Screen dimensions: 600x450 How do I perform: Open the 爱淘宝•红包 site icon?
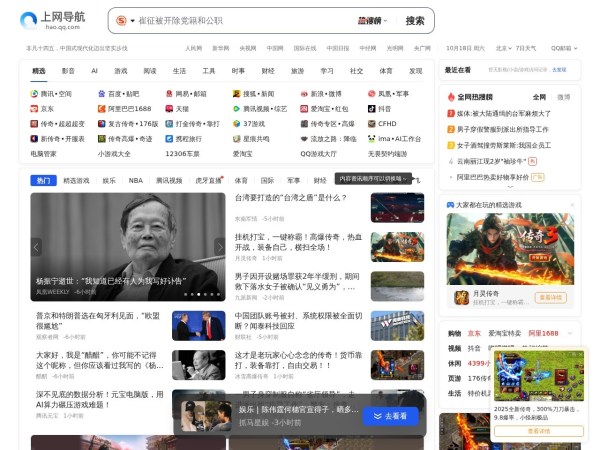pyautogui.click(x=304, y=109)
